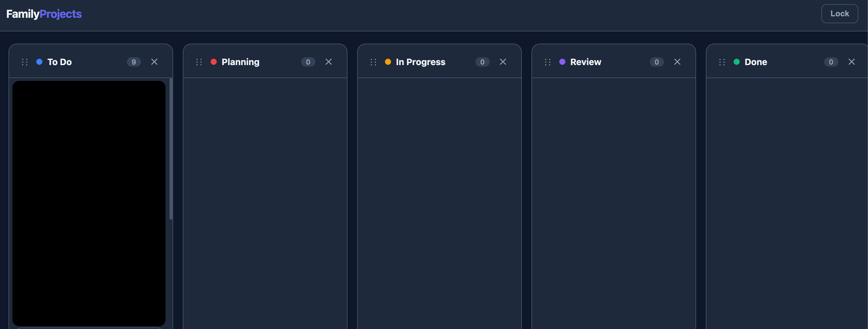Open the first card in To Do

tap(89, 203)
